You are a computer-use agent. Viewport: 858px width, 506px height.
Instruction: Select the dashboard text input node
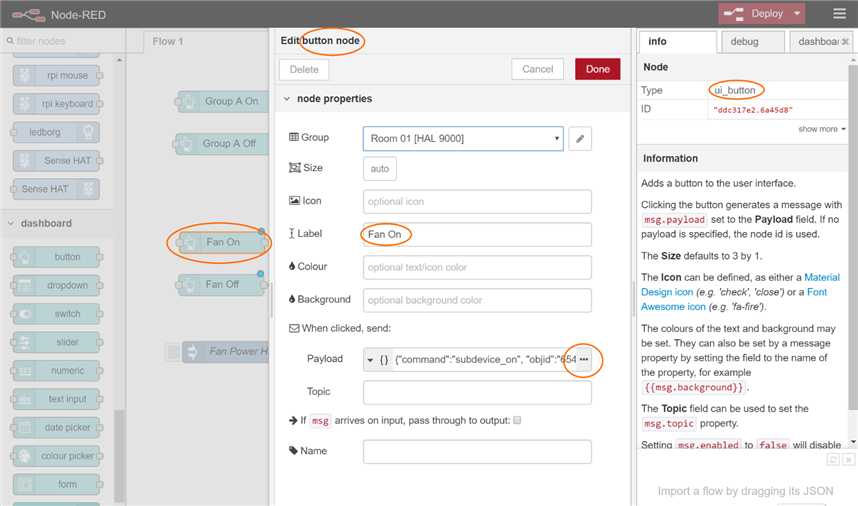click(56, 399)
